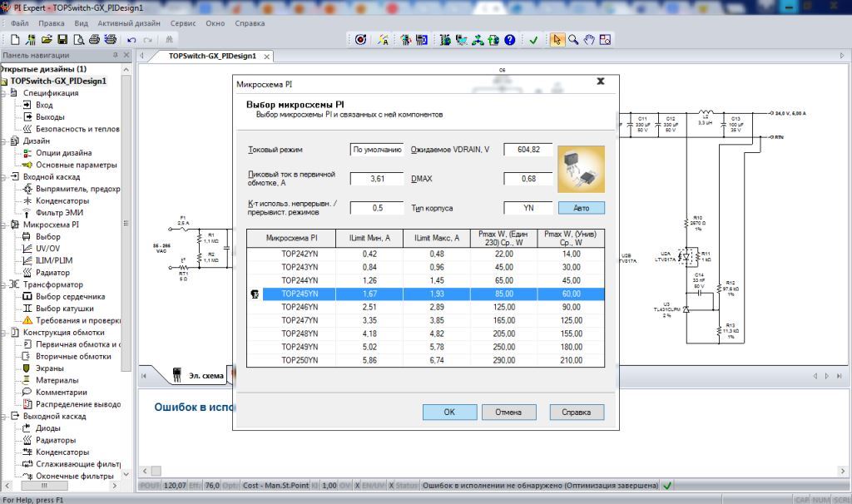Open Фильтр ЭМИ in the tree
This screenshot has height=504, width=852.
[59, 212]
